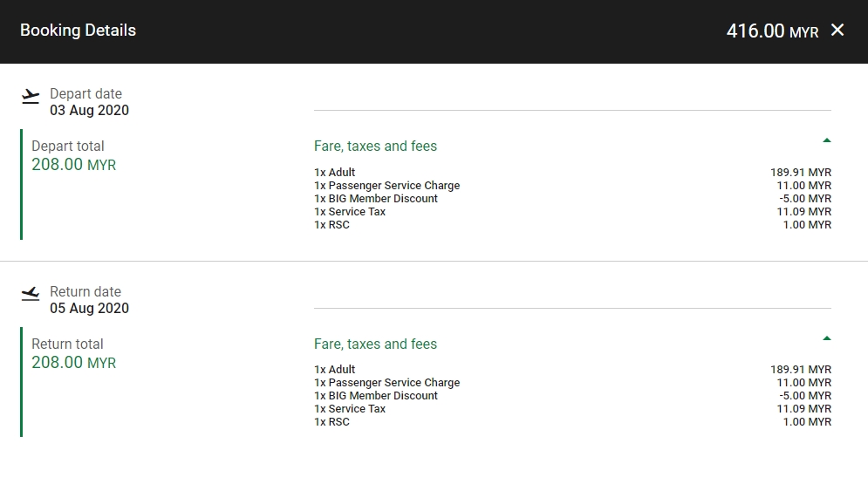Click the Booking Details title
The height and width of the screenshot is (491, 868).
[78, 31]
